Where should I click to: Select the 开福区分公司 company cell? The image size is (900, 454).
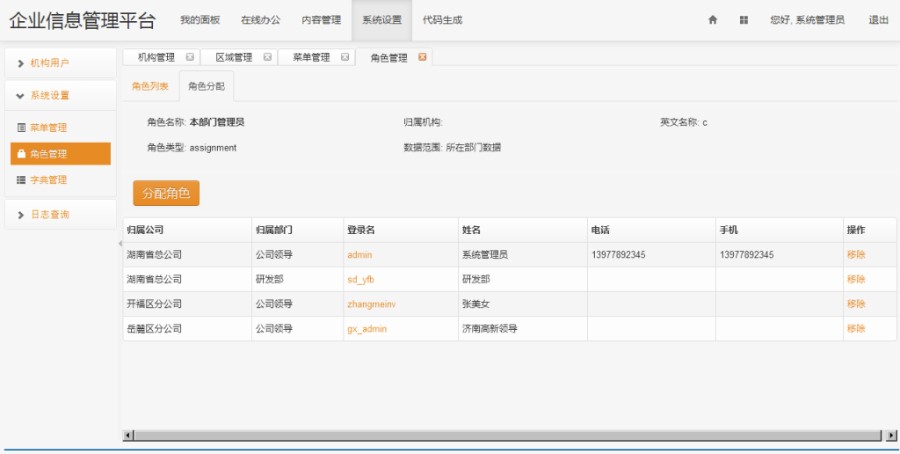(187, 304)
